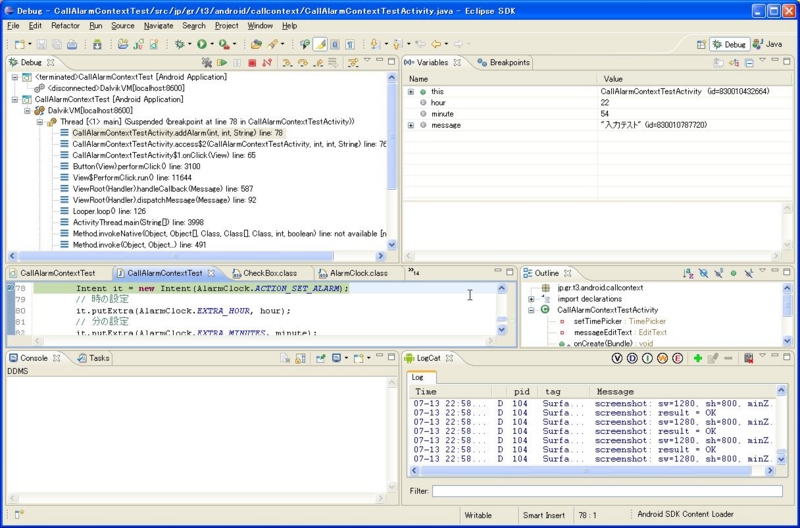The image size is (800, 528).
Task: Switch to the Breakpoints tab
Action: (504, 62)
